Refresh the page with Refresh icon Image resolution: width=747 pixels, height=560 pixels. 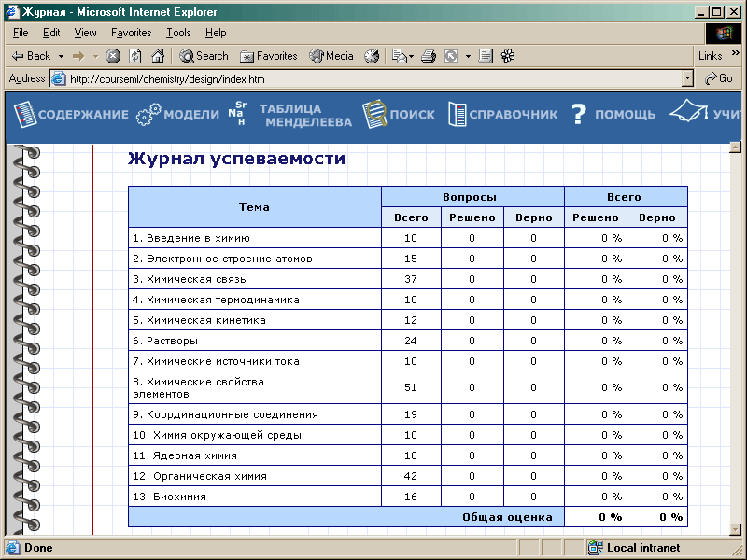[x=135, y=56]
